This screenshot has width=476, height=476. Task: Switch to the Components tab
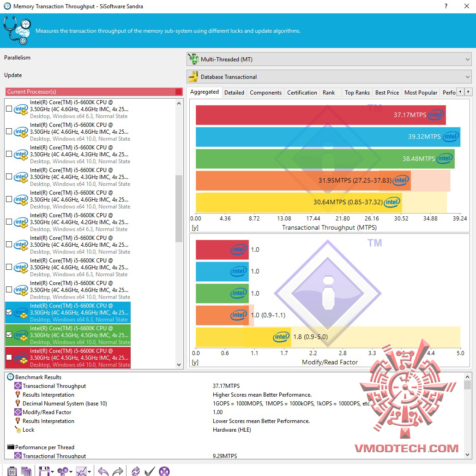pos(265,92)
